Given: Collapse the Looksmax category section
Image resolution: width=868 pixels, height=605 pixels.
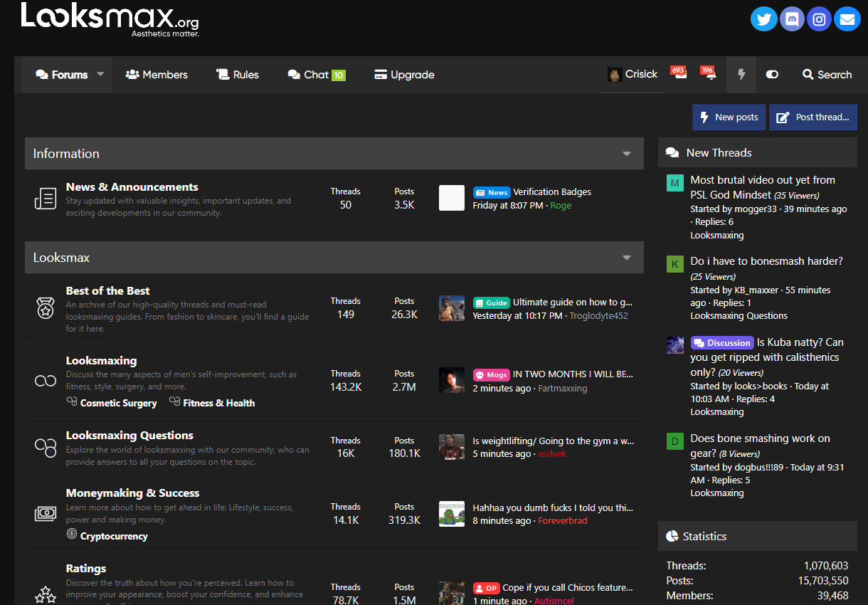Looking at the screenshot, I should (x=627, y=258).
